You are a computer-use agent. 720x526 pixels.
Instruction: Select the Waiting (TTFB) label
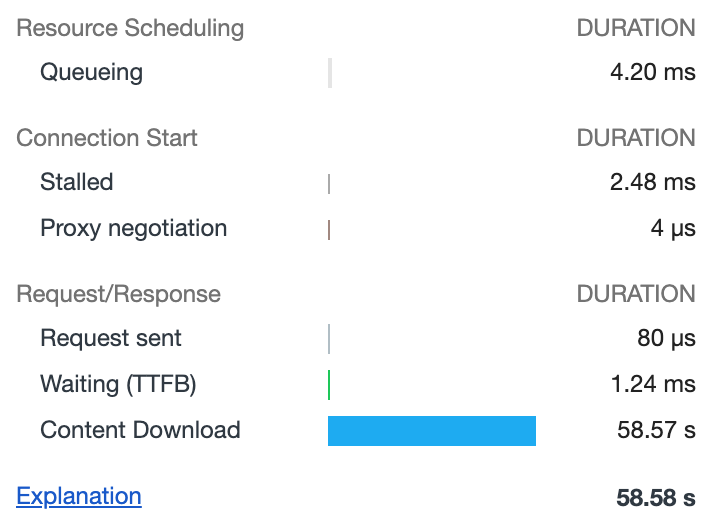click(118, 384)
